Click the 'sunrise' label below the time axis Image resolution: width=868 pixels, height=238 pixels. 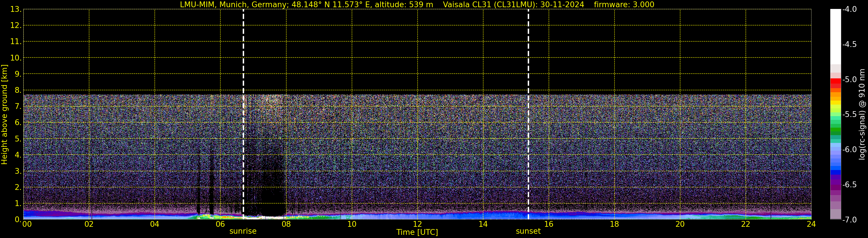pyautogui.click(x=243, y=231)
